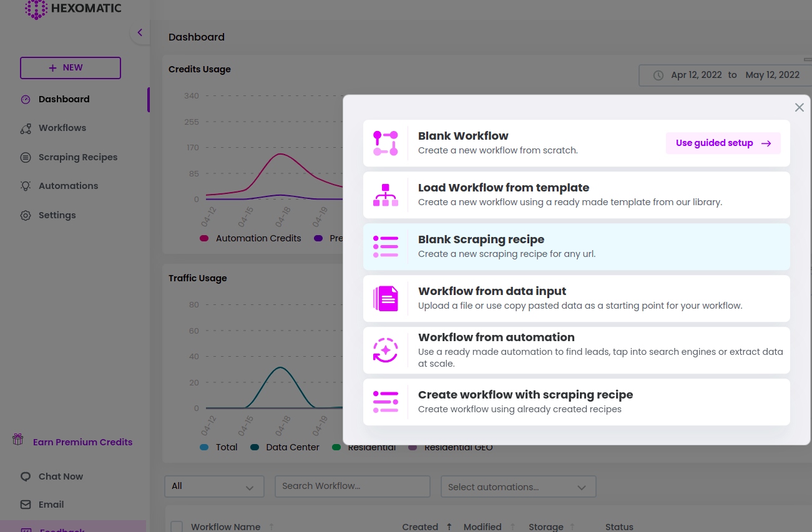Image resolution: width=812 pixels, height=532 pixels.
Task: Open the All filter dropdown
Action: (x=214, y=486)
